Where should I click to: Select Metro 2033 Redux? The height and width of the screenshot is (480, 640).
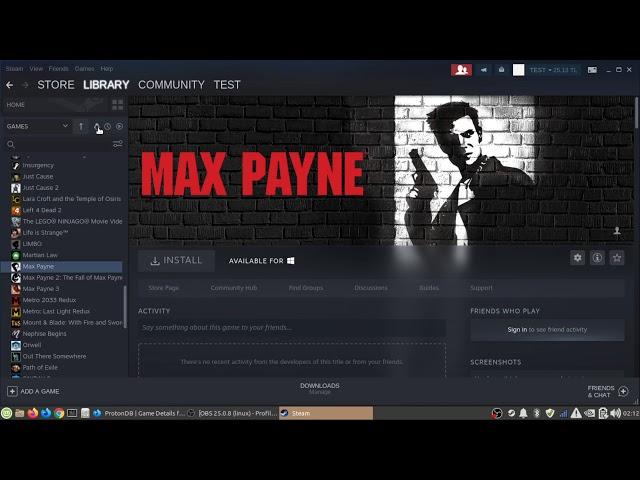[x=49, y=300]
